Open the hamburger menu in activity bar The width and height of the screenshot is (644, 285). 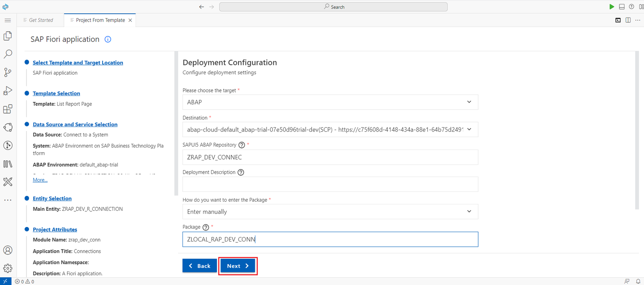pos(8,20)
